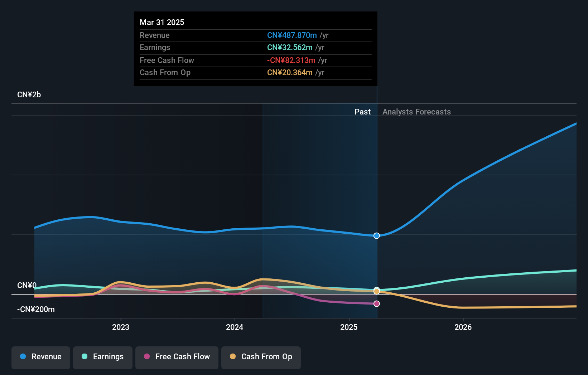The width and height of the screenshot is (588, 375).
Task: Click the CN¥32.562m earnings value
Action: click(x=290, y=48)
